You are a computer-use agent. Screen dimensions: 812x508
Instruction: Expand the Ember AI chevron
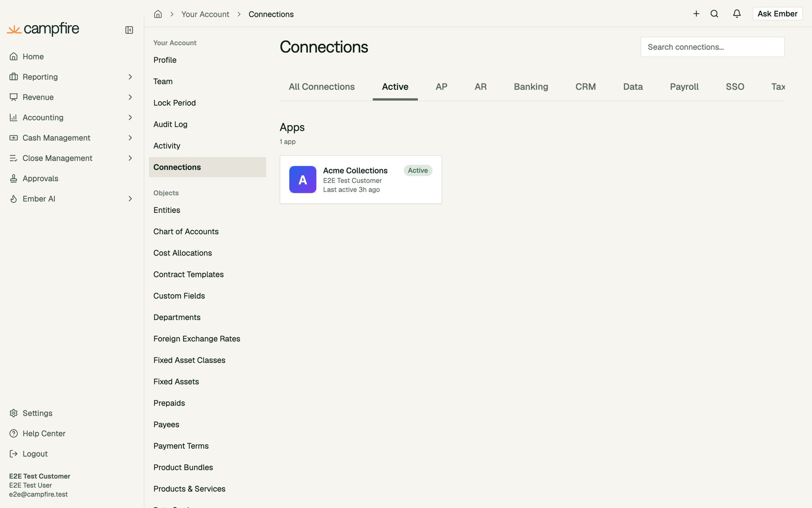click(130, 199)
